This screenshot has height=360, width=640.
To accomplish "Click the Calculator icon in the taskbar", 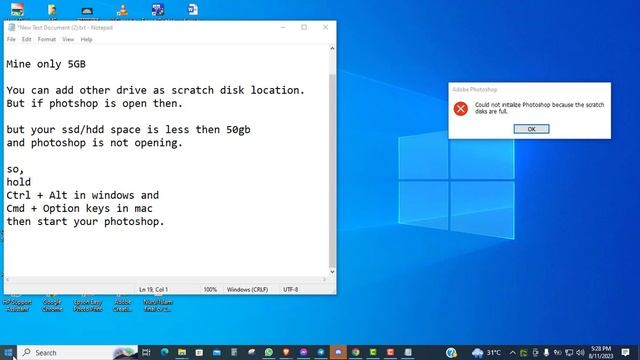I will tap(234, 352).
